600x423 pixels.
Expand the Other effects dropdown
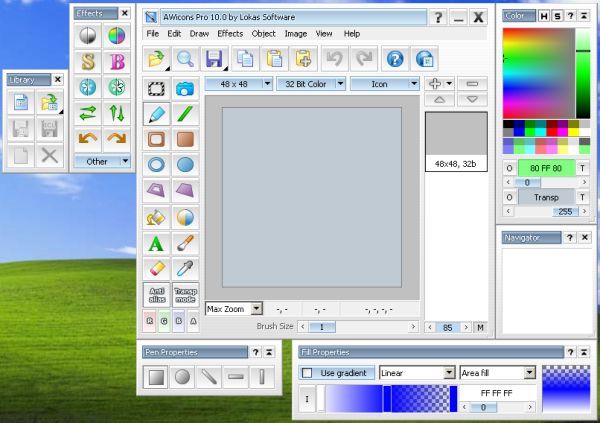(x=102, y=162)
